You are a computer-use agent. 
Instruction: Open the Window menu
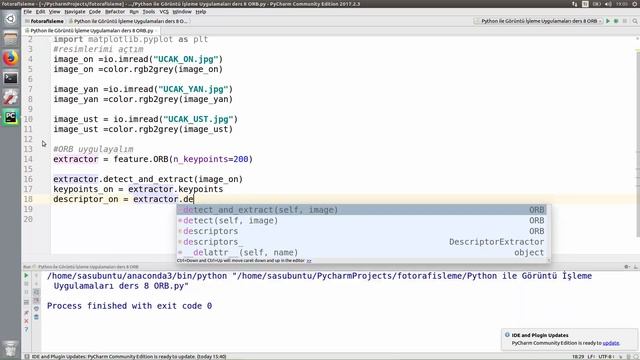coord(182,12)
